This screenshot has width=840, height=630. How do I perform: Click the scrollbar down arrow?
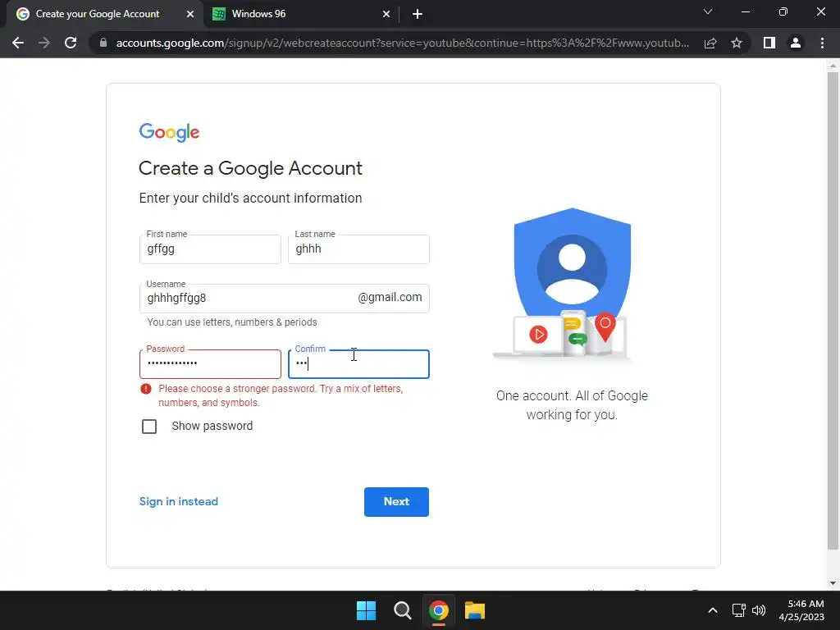(833, 583)
